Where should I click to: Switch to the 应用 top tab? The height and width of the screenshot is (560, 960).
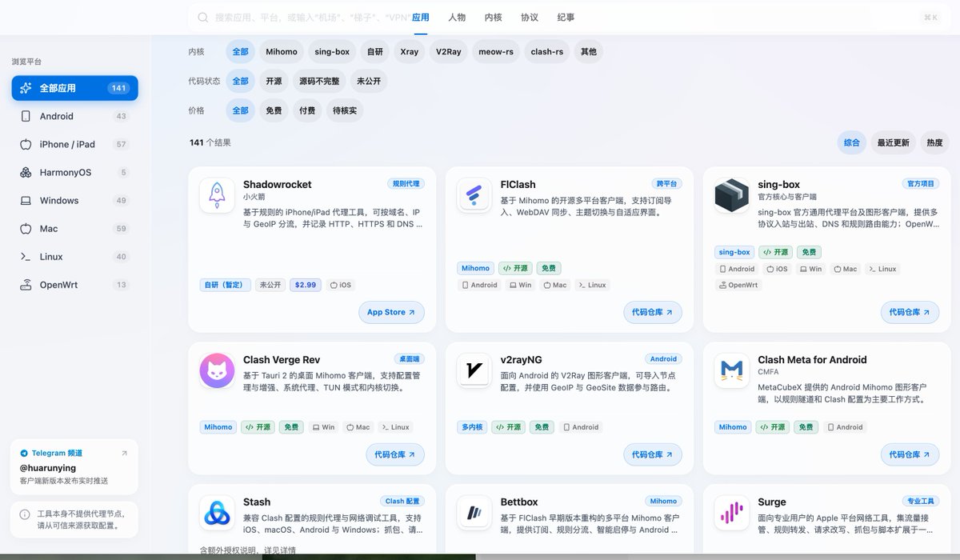(421, 17)
